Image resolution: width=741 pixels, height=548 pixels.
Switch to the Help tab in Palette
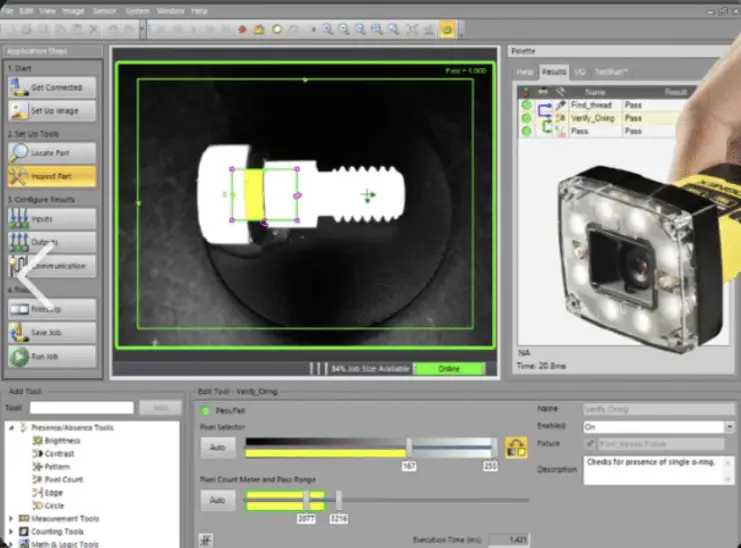point(525,72)
